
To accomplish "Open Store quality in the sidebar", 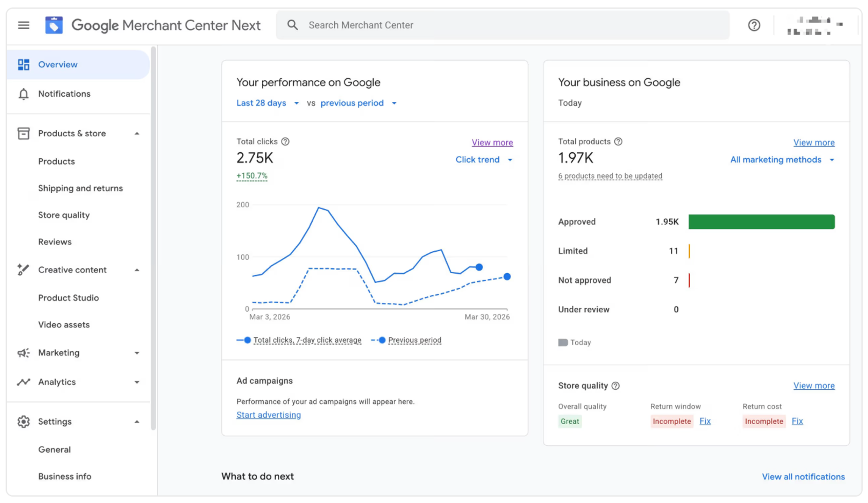I will tap(64, 215).
